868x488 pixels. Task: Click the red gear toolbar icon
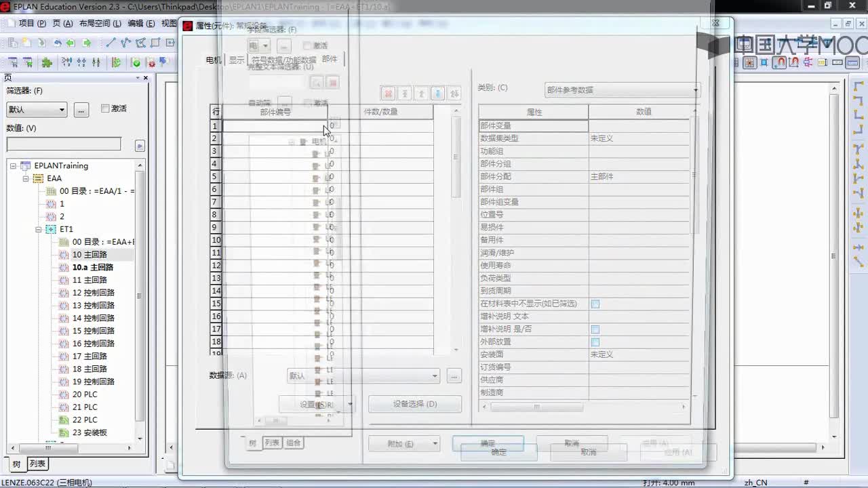point(151,63)
